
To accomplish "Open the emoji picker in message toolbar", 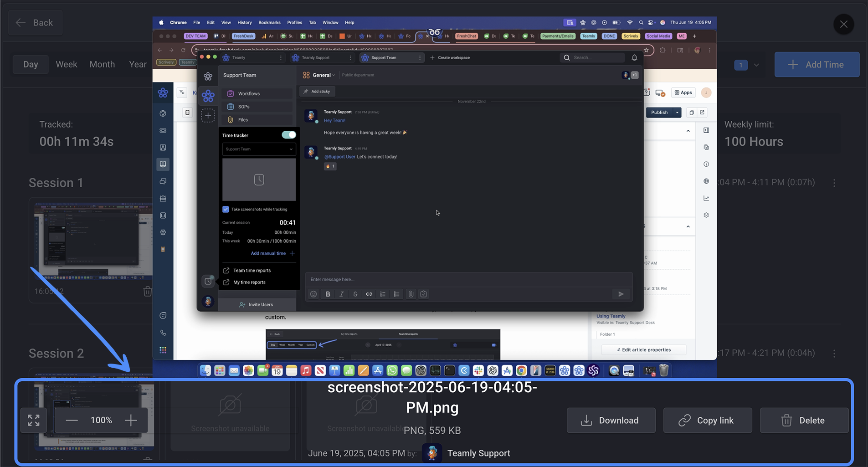I will (313, 294).
